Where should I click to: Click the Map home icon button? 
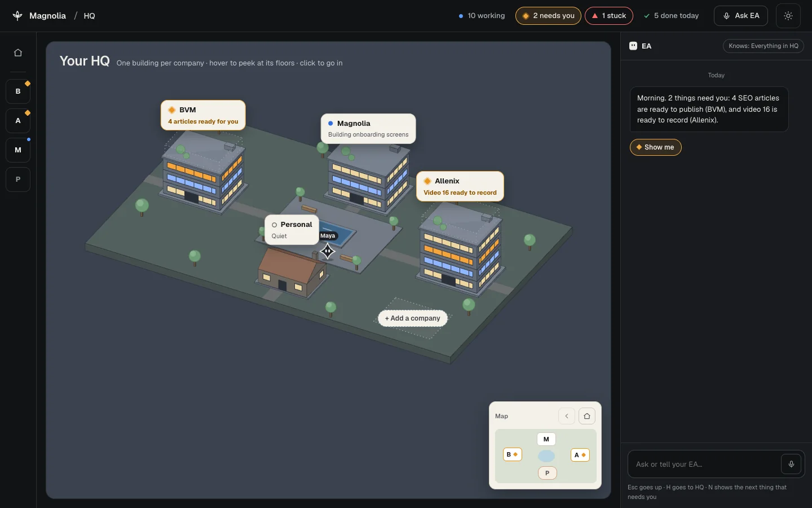point(587,416)
